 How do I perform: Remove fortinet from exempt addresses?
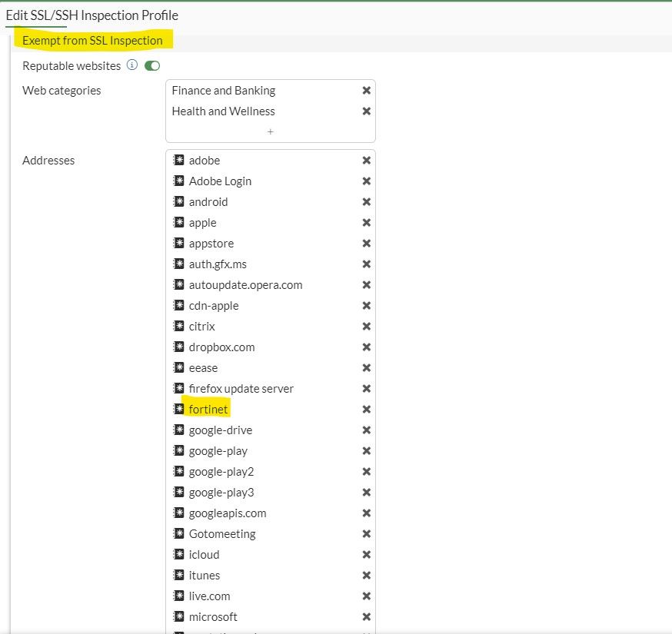coord(367,410)
